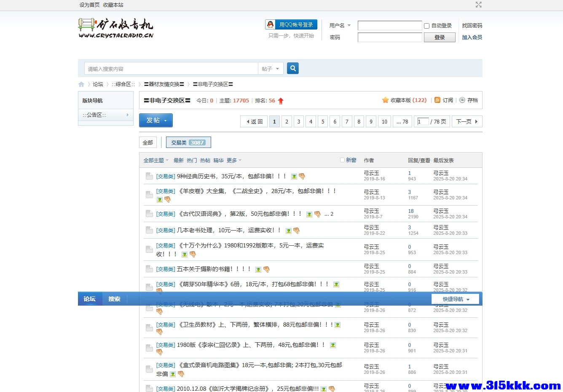Screen dimensions: 563x392
Task: Enable the 自动登录 auto-login checkbox
Action: (426, 26)
